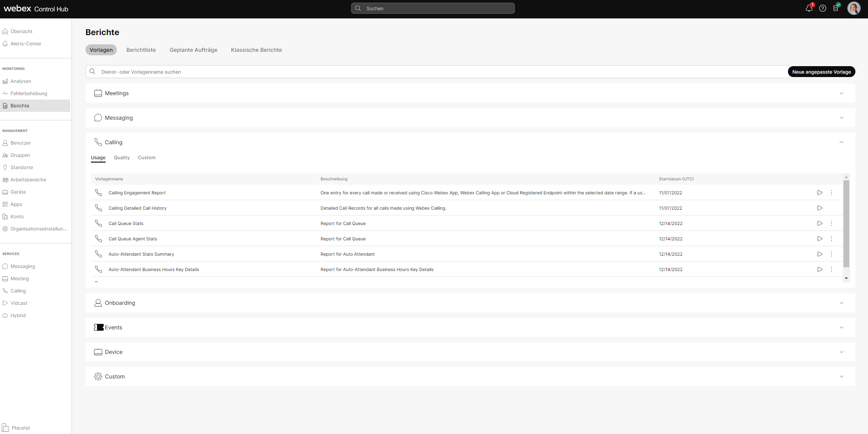The height and width of the screenshot is (434, 868).
Task: Open Fehlerbehebung in the sidebar
Action: coord(29,93)
